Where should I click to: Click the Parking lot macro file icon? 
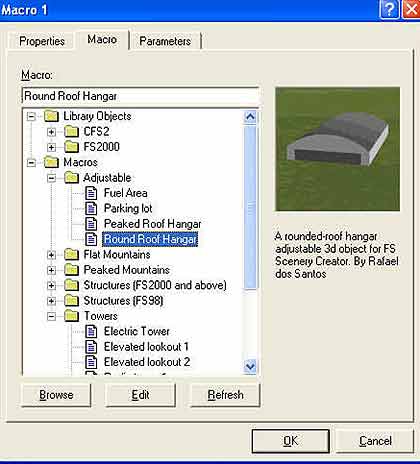click(91, 208)
